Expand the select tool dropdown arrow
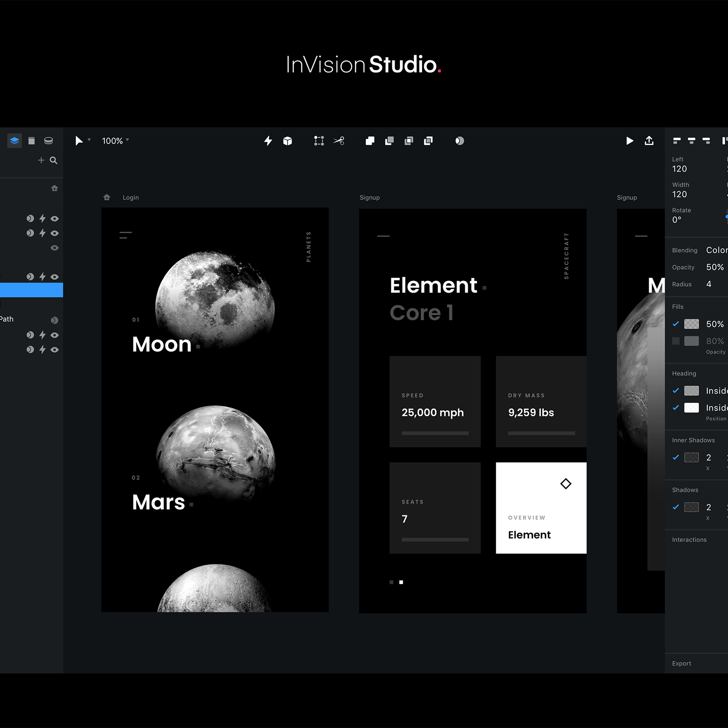Screen dimensions: 728x728 point(89,140)
